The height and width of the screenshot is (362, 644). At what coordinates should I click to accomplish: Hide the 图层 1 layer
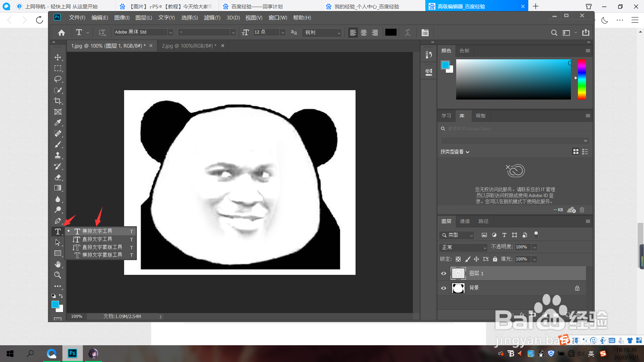443,274
